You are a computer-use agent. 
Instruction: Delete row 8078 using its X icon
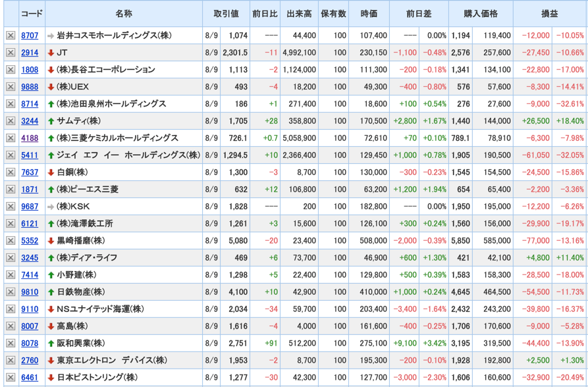(11, 343)
